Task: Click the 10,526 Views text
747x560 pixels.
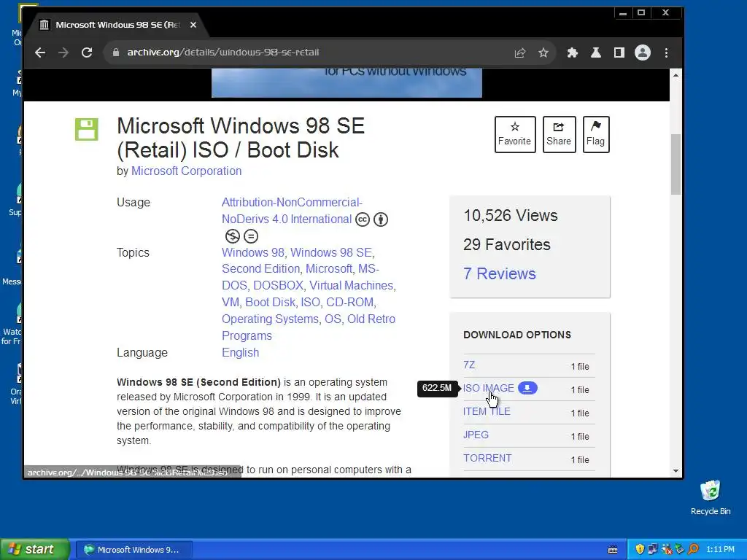Action: [510, 216]
